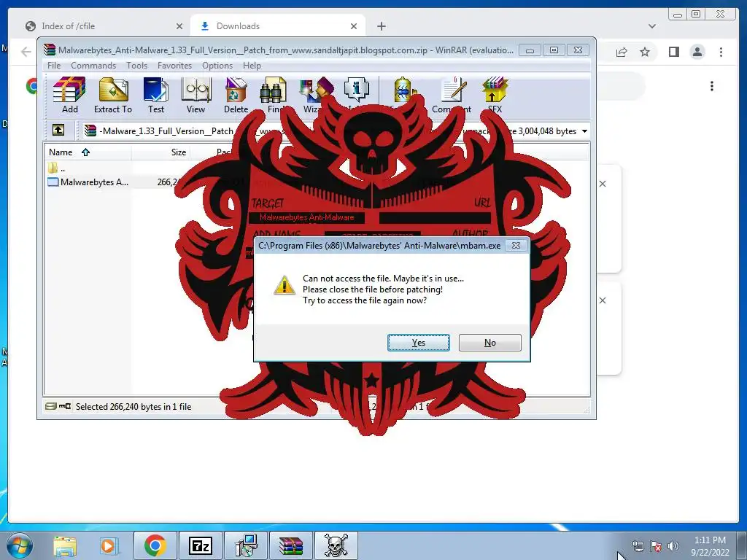Click the Extract To toolbar icon
The image size is (747, 560).
(x=113, y=96)
